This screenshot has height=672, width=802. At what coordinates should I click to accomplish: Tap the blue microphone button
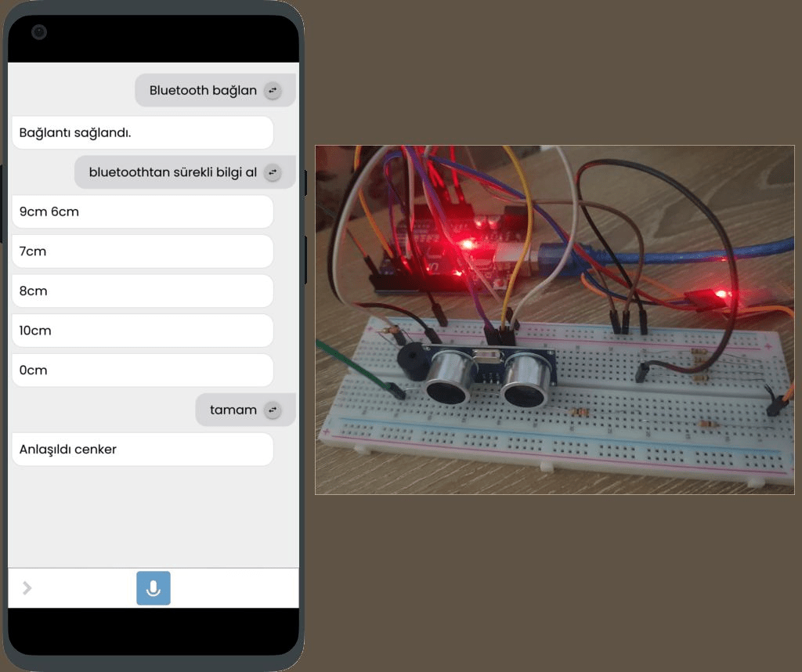tap(154, 588)
